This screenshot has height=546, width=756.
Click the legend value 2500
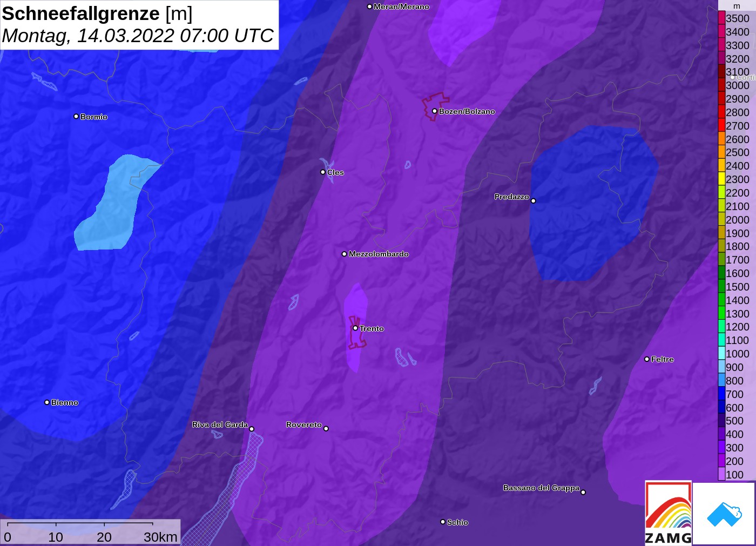(738, 152)
